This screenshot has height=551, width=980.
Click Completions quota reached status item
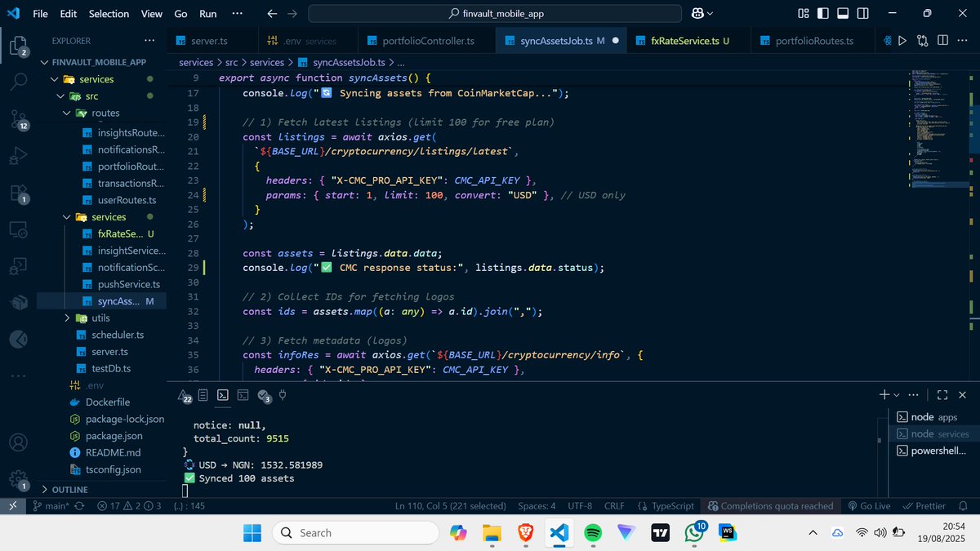[x=770, y=506]
